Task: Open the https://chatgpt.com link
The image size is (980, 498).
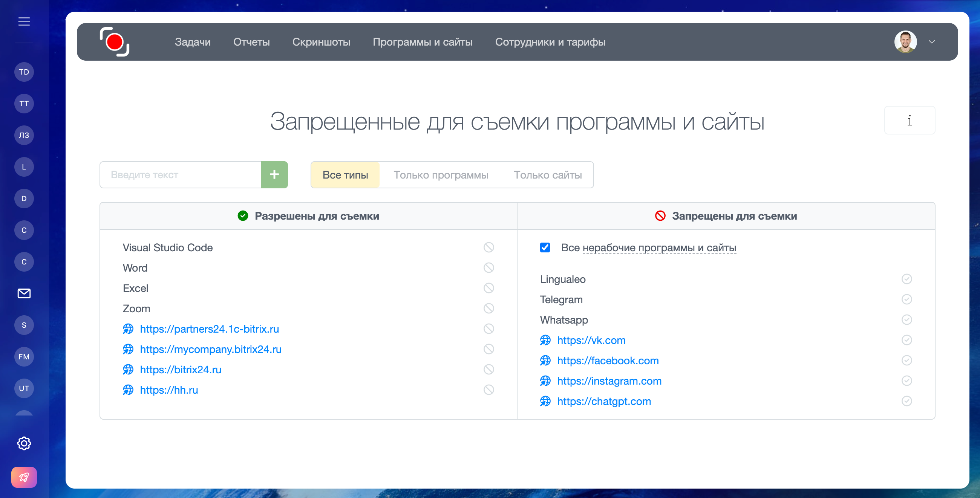Action: 604,402
